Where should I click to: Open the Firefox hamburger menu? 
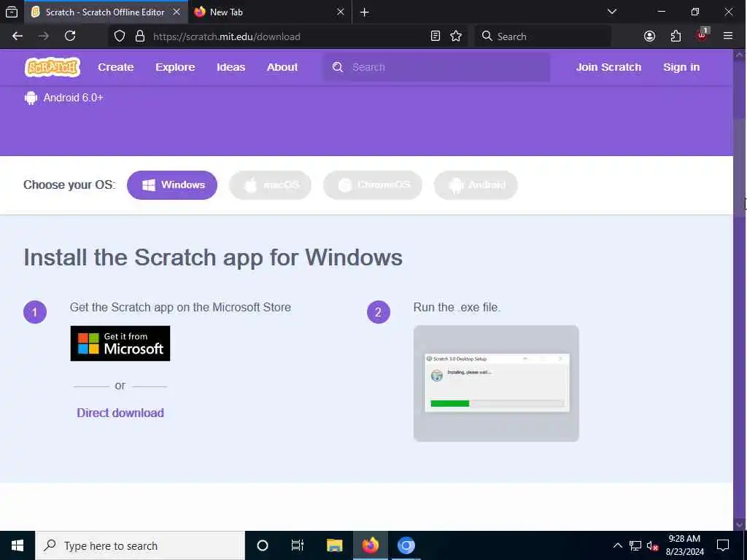tap(728, 36)
